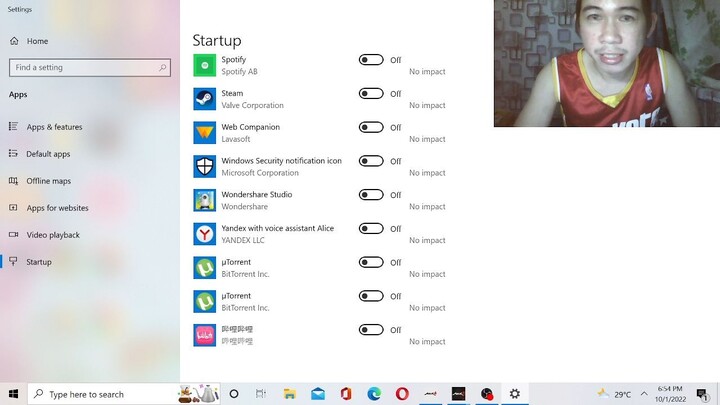Toggle Windows Security notification icon startup
Screen dimensions: 720x405
(371, 161)
